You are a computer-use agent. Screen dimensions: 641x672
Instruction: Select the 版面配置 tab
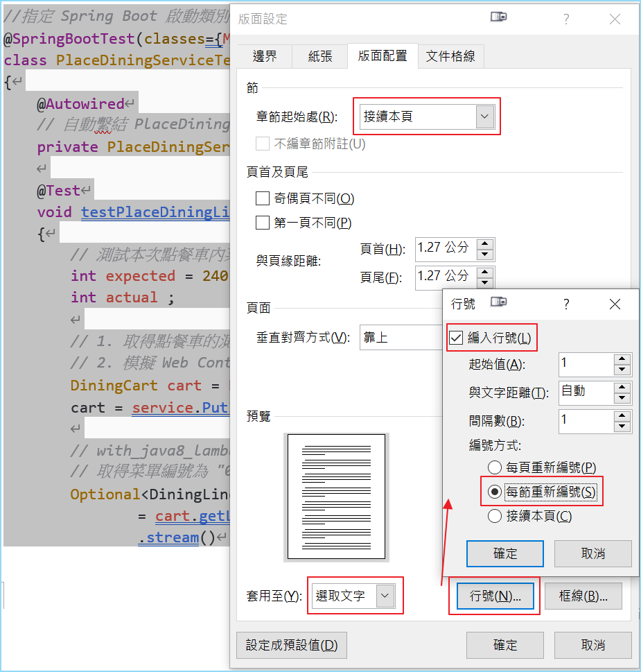pos(383,55)
